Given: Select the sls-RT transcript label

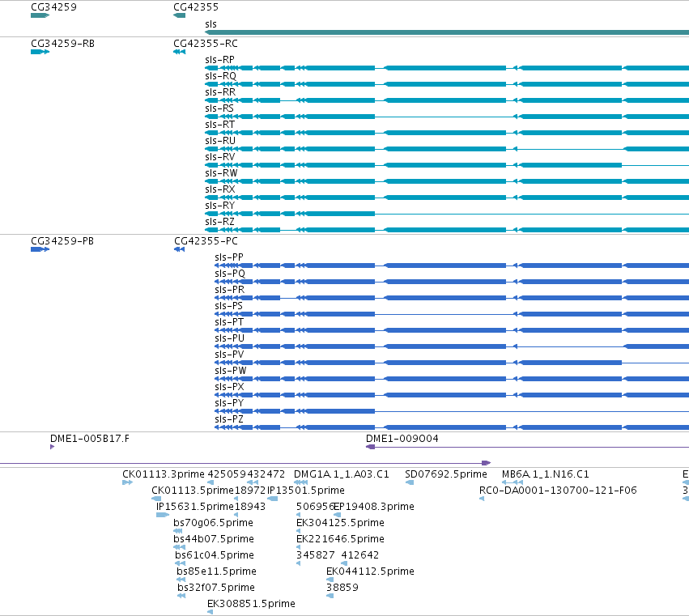Looking at the screenshot, I should click(219, 125).
